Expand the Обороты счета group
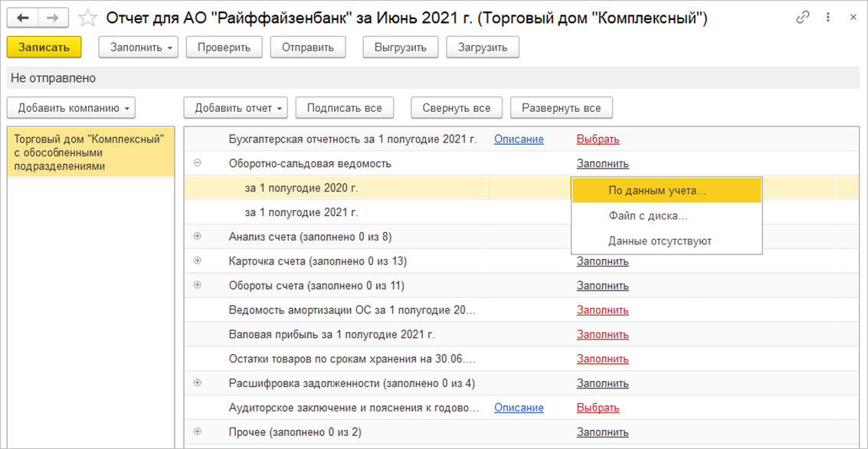Viewport: 868px width, 449px height. (x=198, y=286)
